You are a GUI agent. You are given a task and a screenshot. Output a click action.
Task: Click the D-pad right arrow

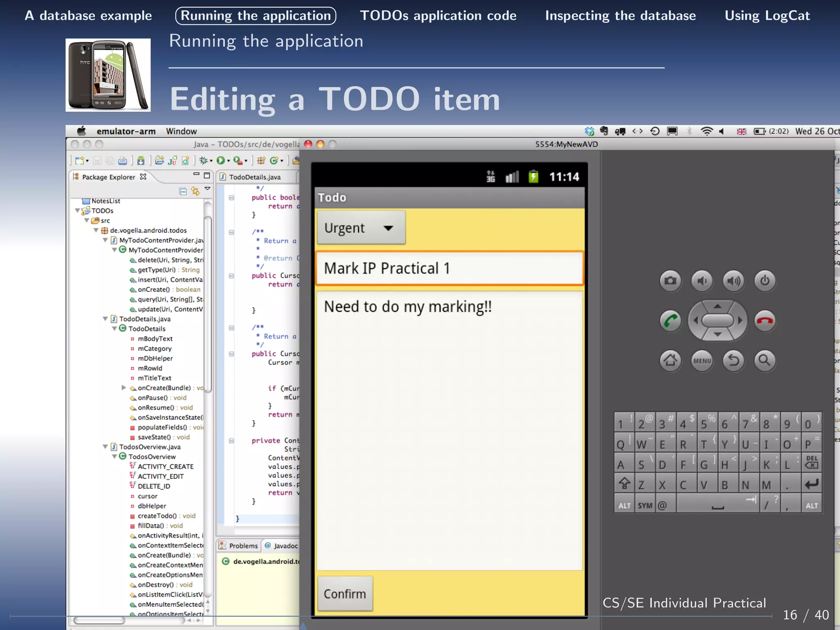pyautogui.click(x=740, y=320)
